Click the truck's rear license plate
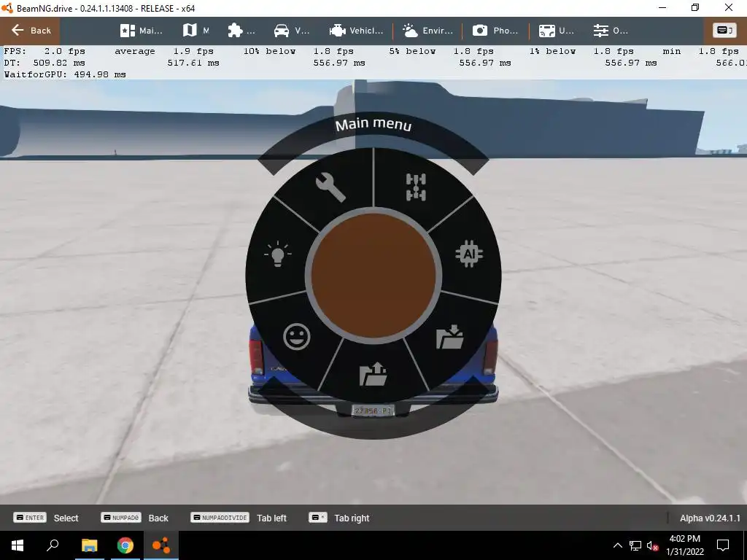This screenshot has width=747, height=560. point(373,411)
